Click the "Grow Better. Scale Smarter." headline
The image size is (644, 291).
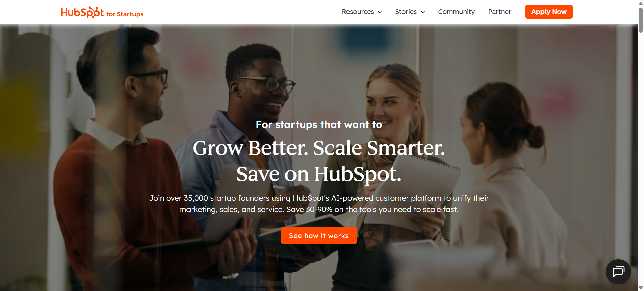click(x=319, y=148)
